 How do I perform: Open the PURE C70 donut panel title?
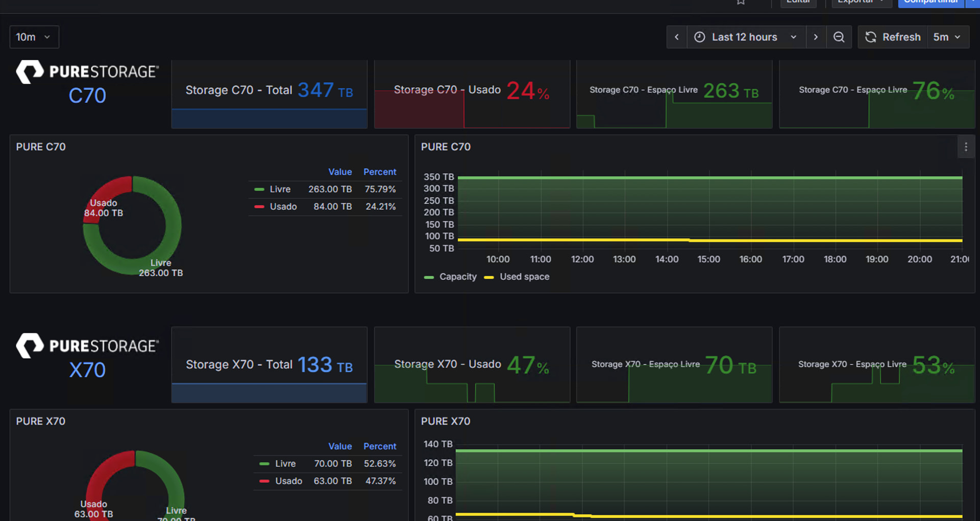41,147
